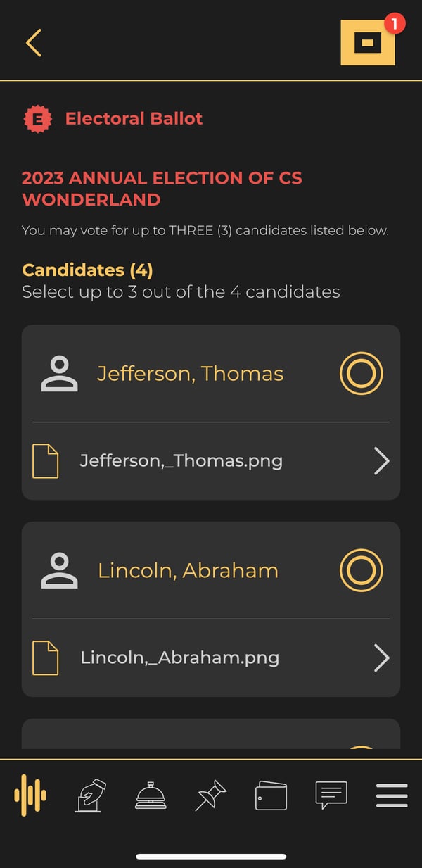Open the wallet icon
The width and height of the screenshot is (422, 868).
(x=270, y=796)
